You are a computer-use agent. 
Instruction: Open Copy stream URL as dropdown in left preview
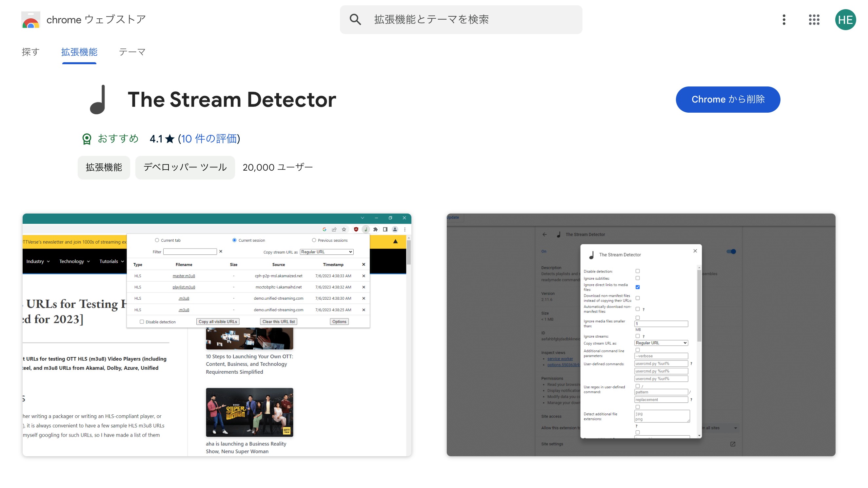point(326,252)
